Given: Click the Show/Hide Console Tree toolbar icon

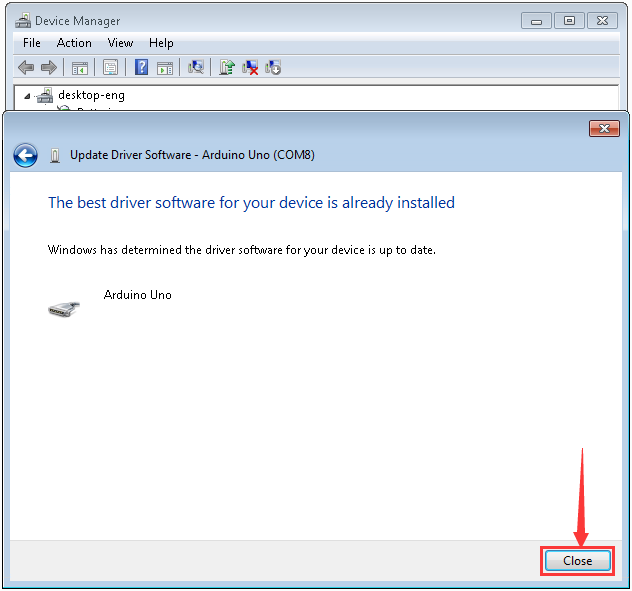Looking at the screenshot, I should point(79,68).
